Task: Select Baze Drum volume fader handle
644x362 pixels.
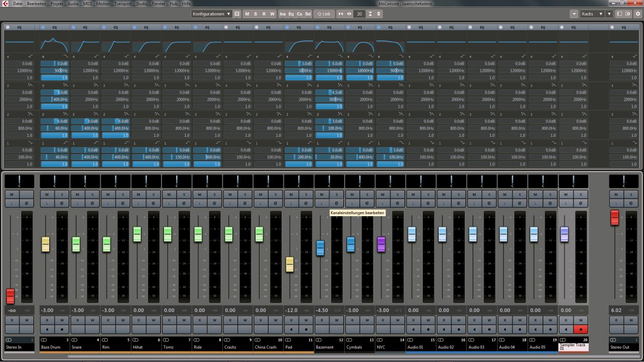Action: coord(45,244)
